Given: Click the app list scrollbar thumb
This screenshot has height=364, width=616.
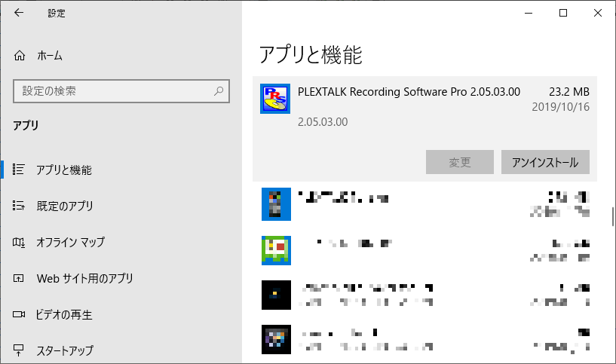Looking at the screenshot, I should 612,216.
